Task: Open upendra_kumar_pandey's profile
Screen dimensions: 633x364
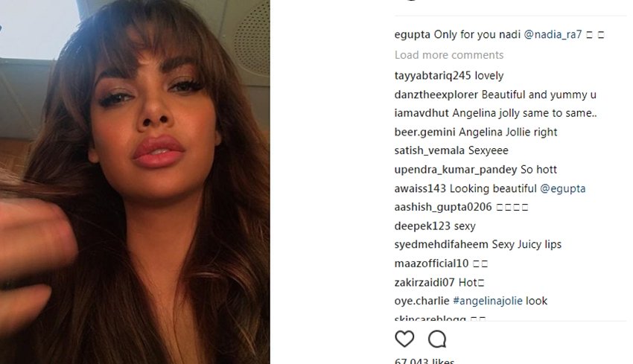Action: tap(456, 170)
